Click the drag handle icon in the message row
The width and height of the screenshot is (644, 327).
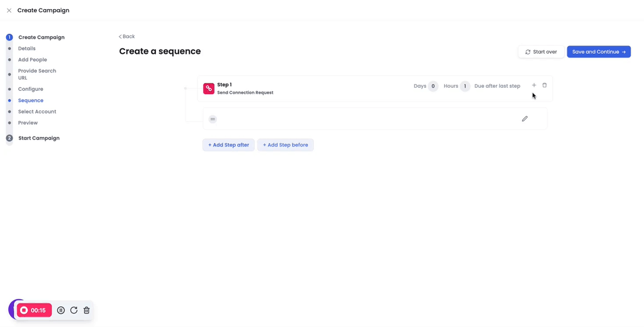point(213,119)
